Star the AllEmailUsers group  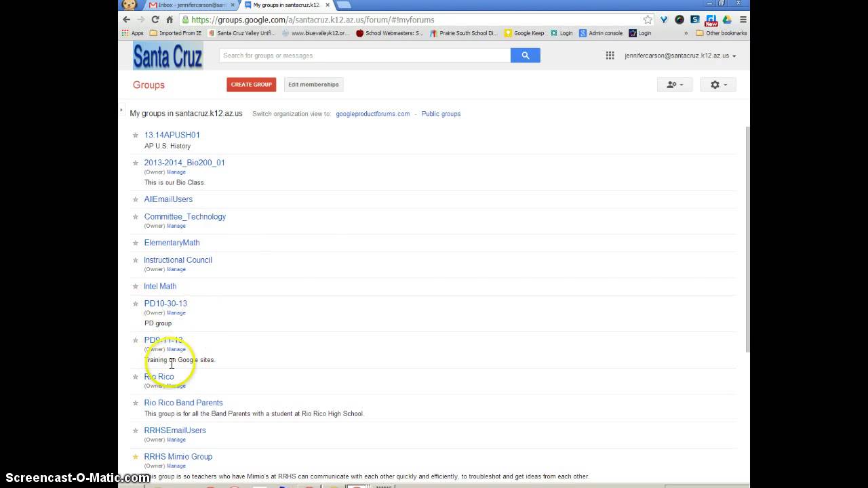tap(135, 199)
